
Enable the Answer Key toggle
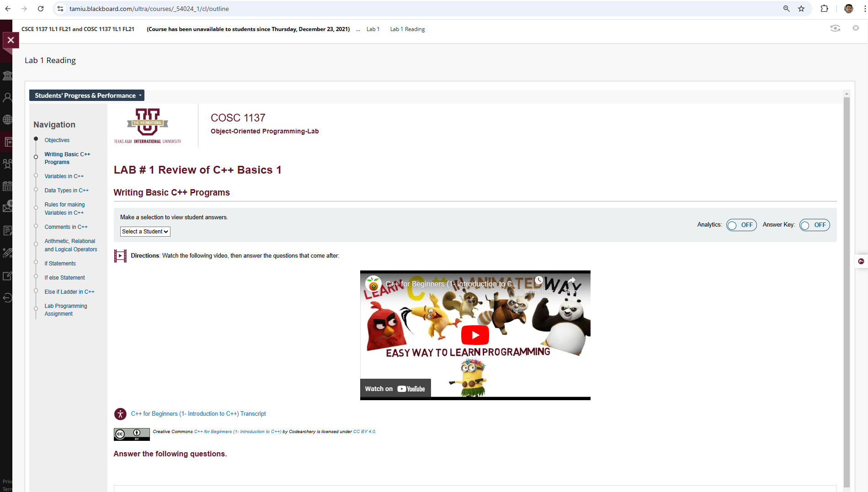click(815, 225)
